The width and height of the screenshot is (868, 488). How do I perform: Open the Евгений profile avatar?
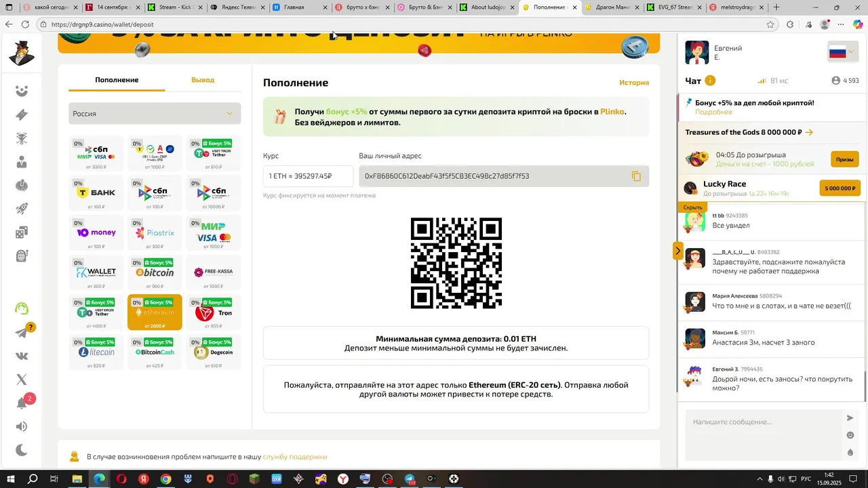click(x=697, y=52)
